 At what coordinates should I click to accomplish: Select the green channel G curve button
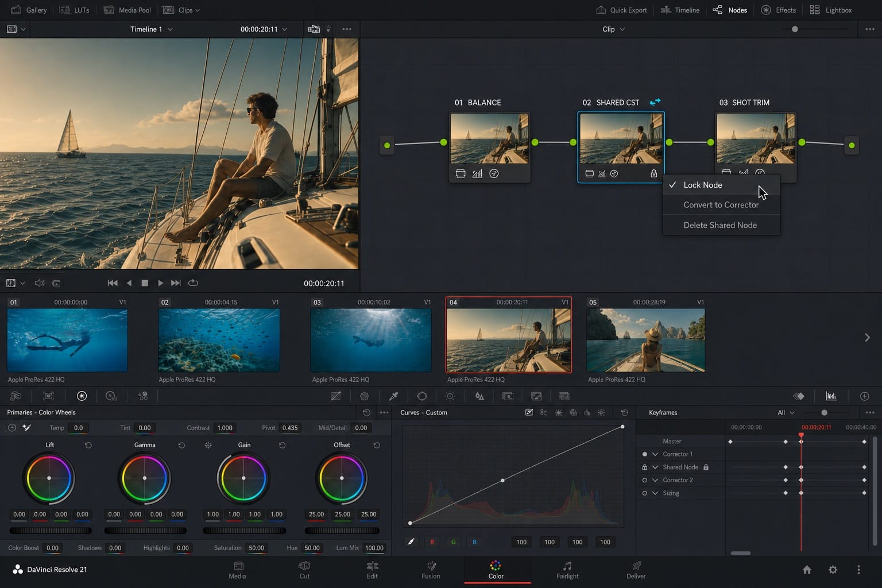coord(453,542)
